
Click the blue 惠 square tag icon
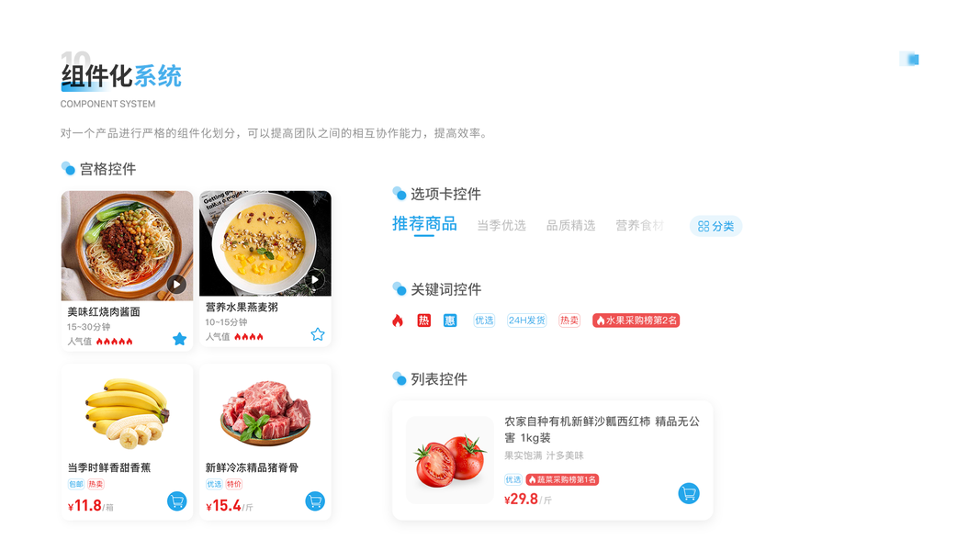coord(450,320)
